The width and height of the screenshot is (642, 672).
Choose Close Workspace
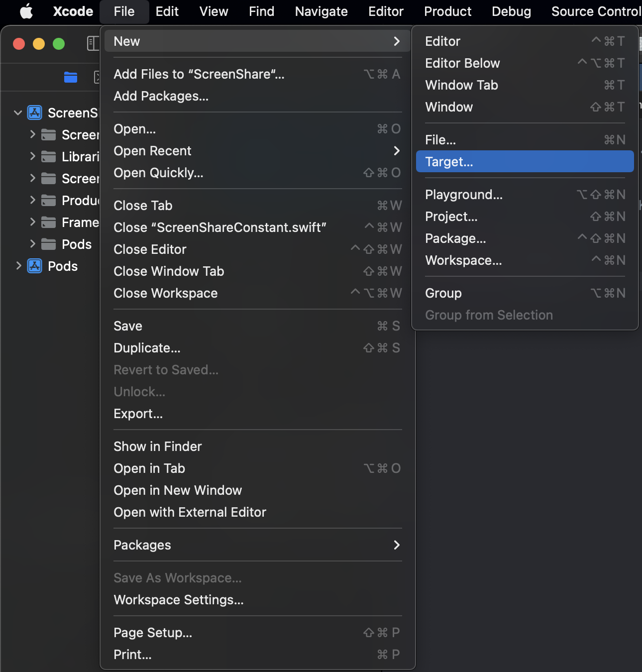[x=257, y=293]
